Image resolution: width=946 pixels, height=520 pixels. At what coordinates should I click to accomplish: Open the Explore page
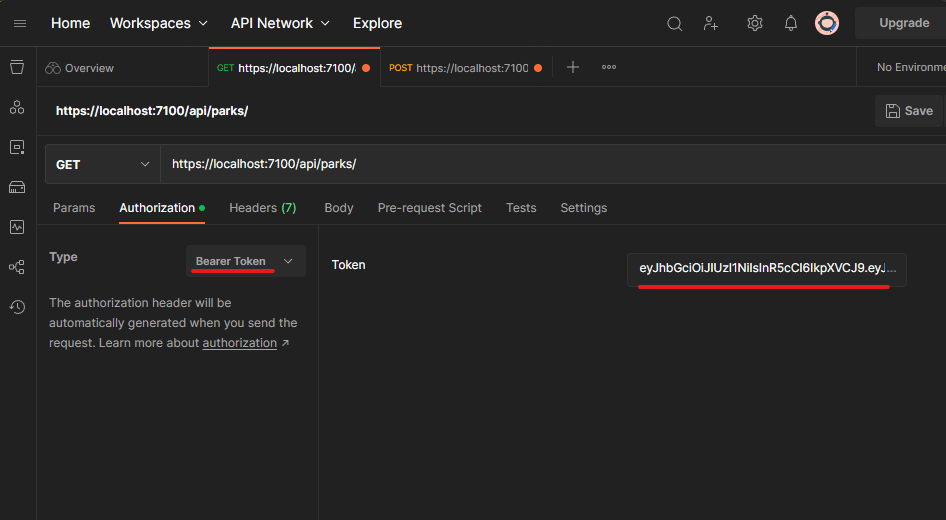click(378, 24)
